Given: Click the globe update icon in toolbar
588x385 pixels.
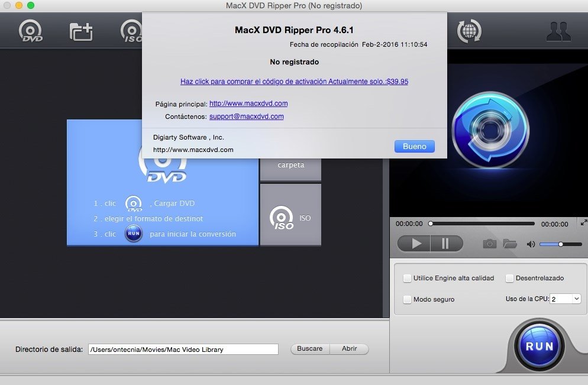Looking at the screenshot, I should point(469,31).
